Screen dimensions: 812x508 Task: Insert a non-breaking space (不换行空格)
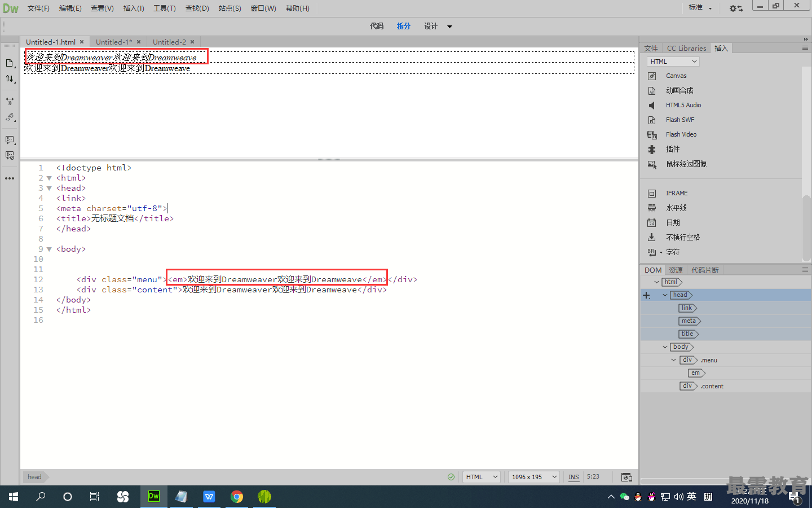click(x=682, y=237)
